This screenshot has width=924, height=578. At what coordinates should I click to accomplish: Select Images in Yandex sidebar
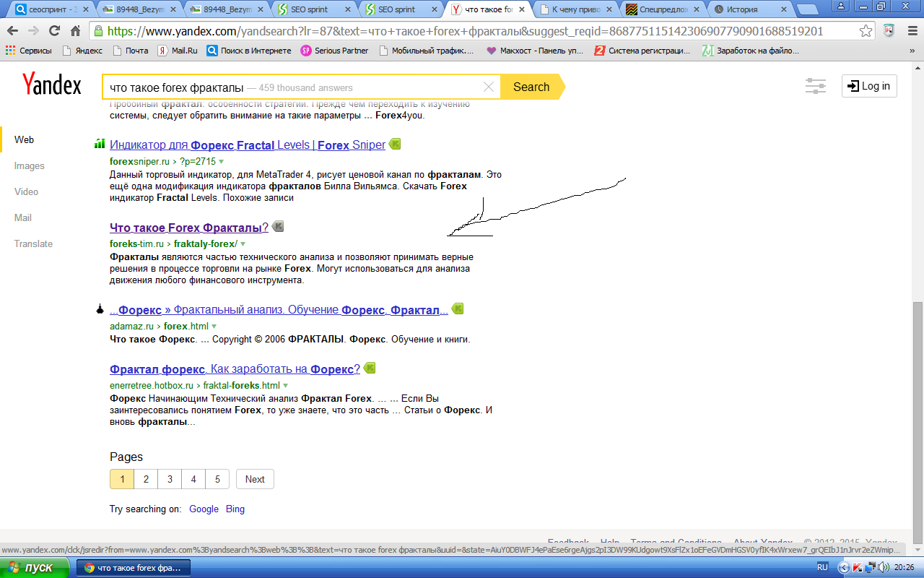[30, 165]
